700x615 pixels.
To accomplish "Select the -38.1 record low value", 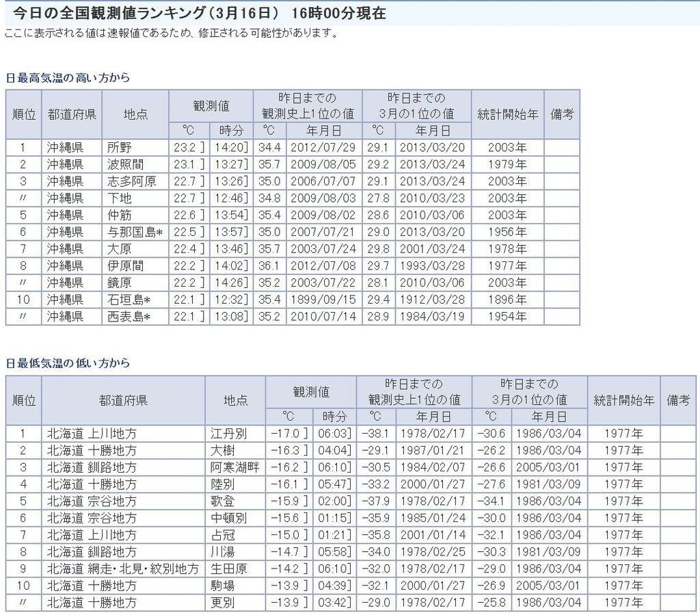I will 377,434.
